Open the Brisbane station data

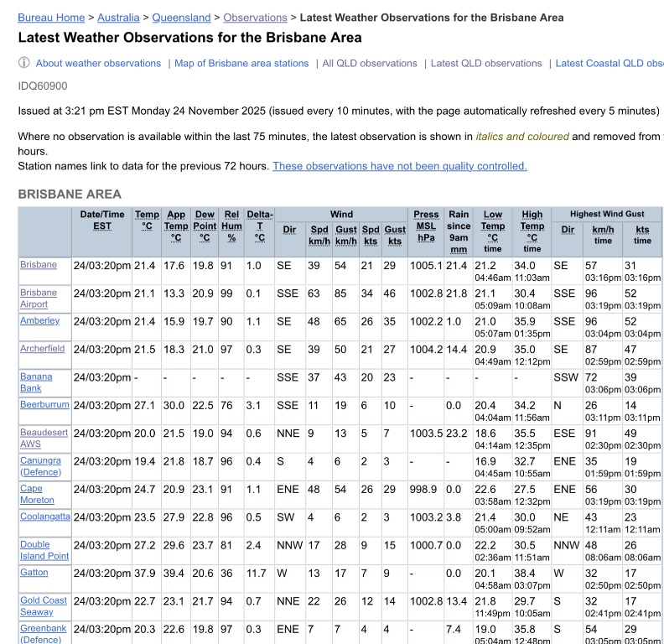coord(39,265)
